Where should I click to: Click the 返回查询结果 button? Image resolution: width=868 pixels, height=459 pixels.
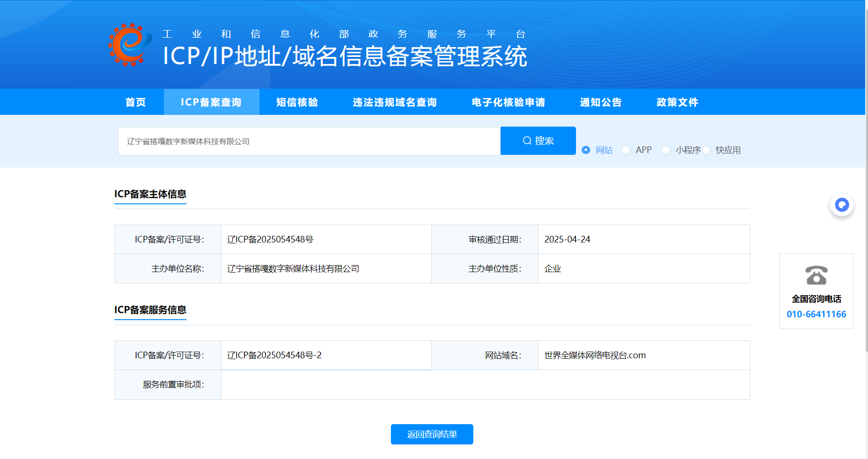click(x=431, y=434)
